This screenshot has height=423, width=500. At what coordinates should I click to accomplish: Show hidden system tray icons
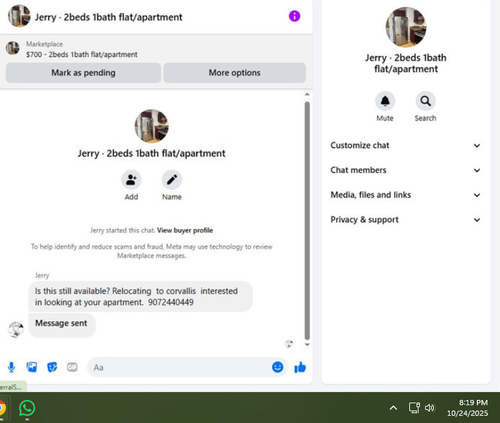393,408
